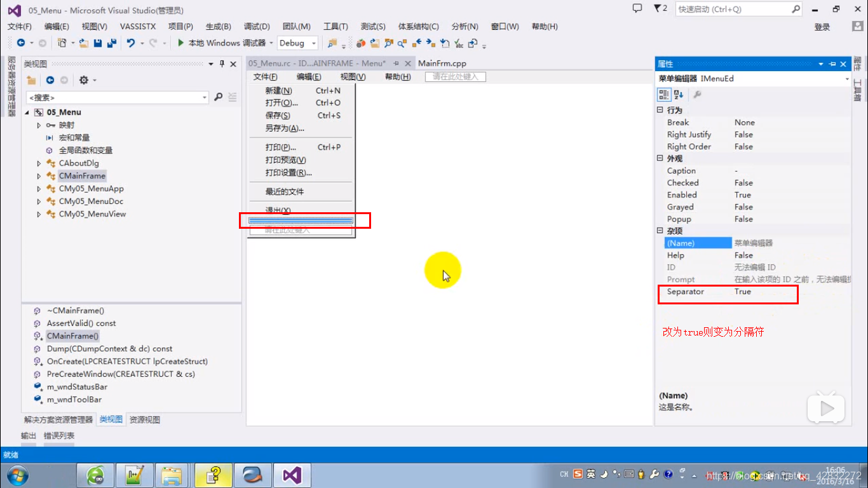Screen dimensions: 868x488
Task: Click the 快速启动 search box
Action: point(738,9)
